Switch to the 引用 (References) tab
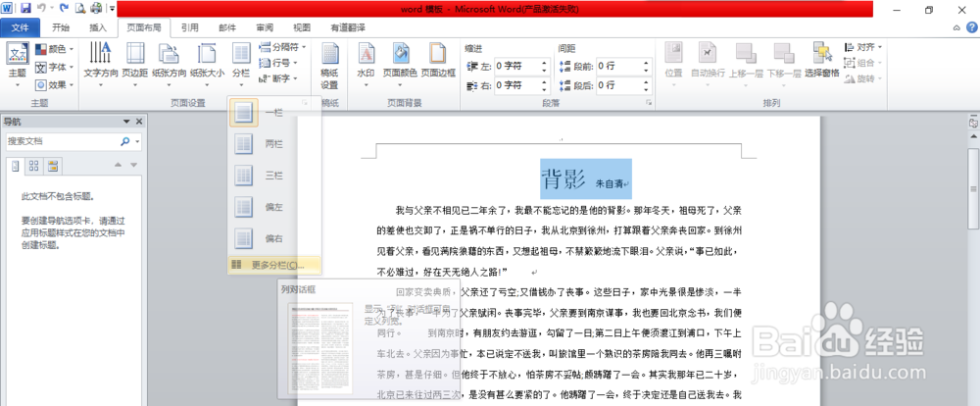The image size is (980, 406). pyautogui.click(x=190, y=27)
